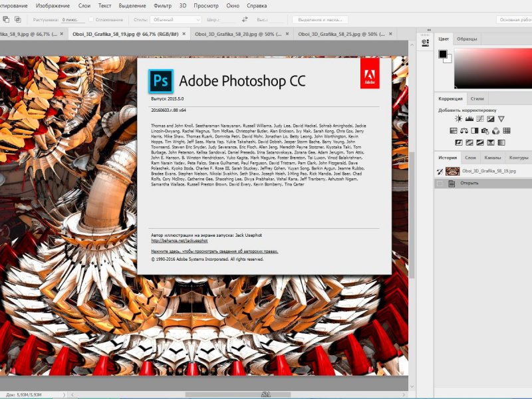
Task: Add a Channel Mixer adjustment
Action: pyautogui.click(x=495, y=130)
